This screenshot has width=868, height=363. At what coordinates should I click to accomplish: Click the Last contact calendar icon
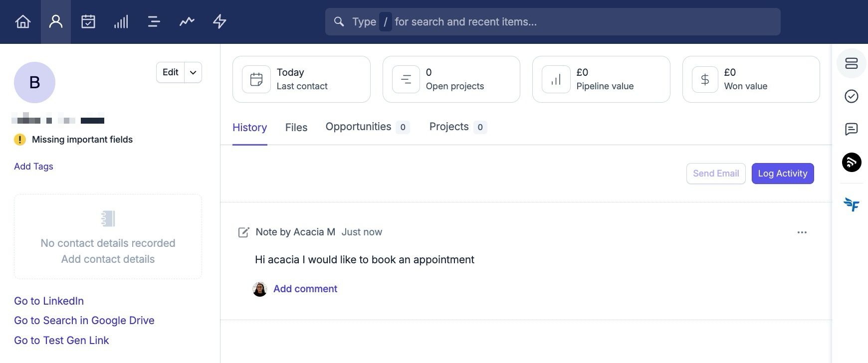click(256, 79)
